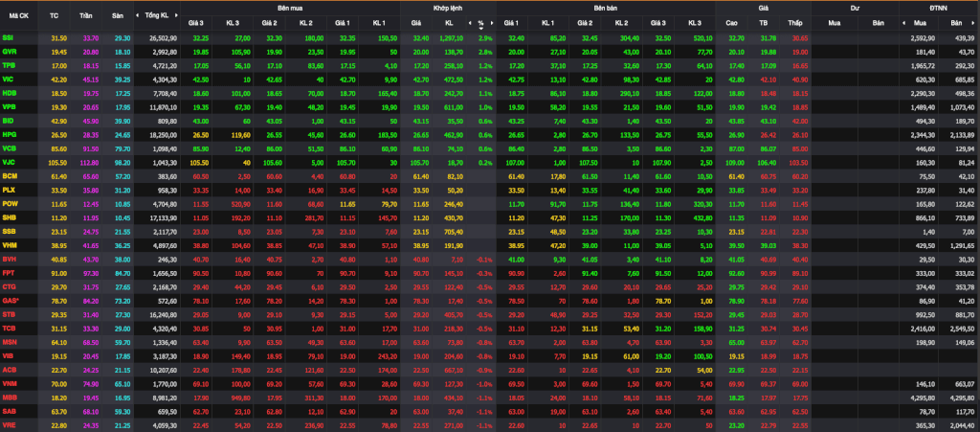Open the BID ticker symbol
Screen dimensions: 980x432
[8, 120]
